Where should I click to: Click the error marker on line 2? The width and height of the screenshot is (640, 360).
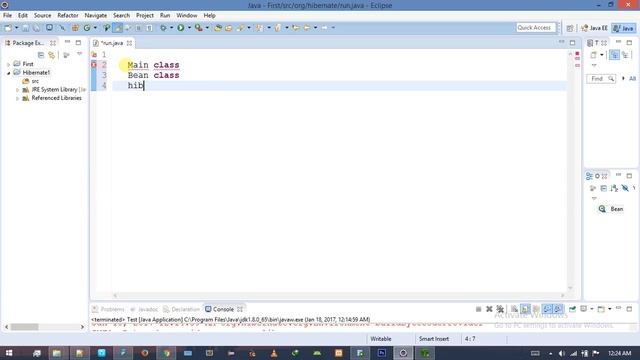click(94, 64)
